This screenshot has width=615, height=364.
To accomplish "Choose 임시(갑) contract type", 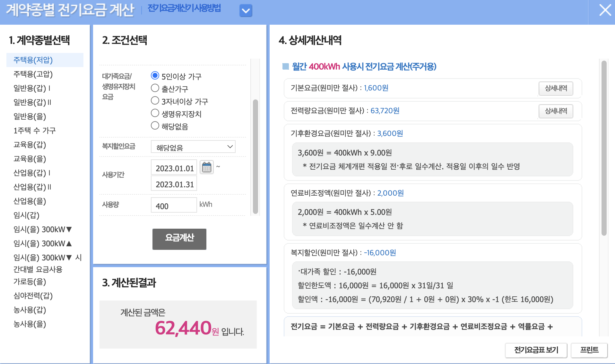I will click(26, 215).
